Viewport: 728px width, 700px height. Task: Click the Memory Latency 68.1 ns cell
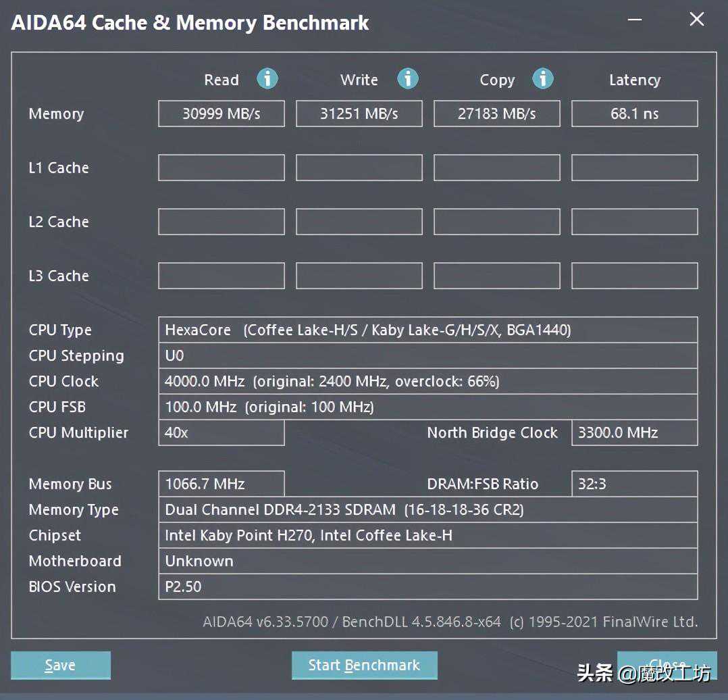634,114
